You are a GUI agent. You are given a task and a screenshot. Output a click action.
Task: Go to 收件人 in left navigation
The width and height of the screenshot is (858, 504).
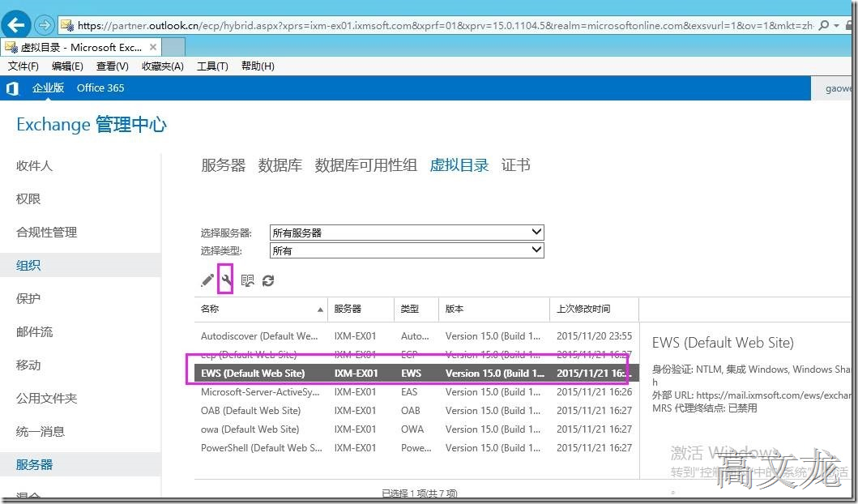click(x=35, y=165)
